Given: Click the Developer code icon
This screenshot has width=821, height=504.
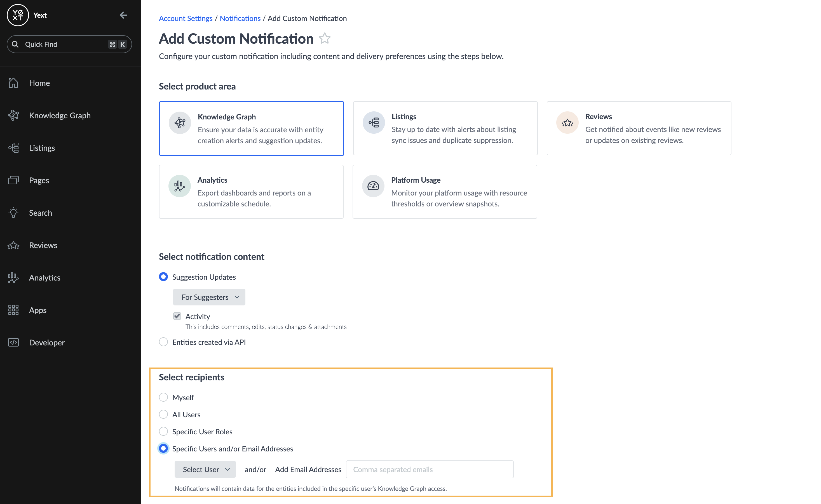Looking at the screenshot, I should click(x=13, y=342).
